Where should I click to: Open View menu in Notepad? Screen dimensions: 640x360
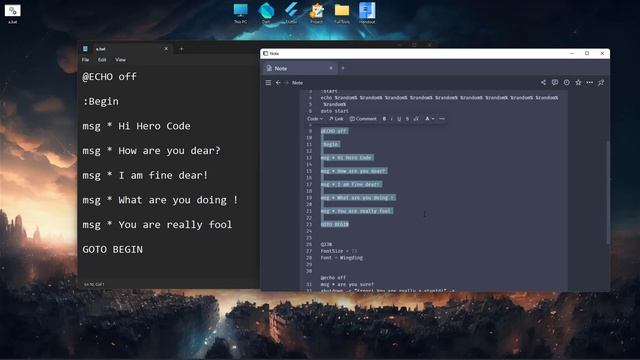120,60
